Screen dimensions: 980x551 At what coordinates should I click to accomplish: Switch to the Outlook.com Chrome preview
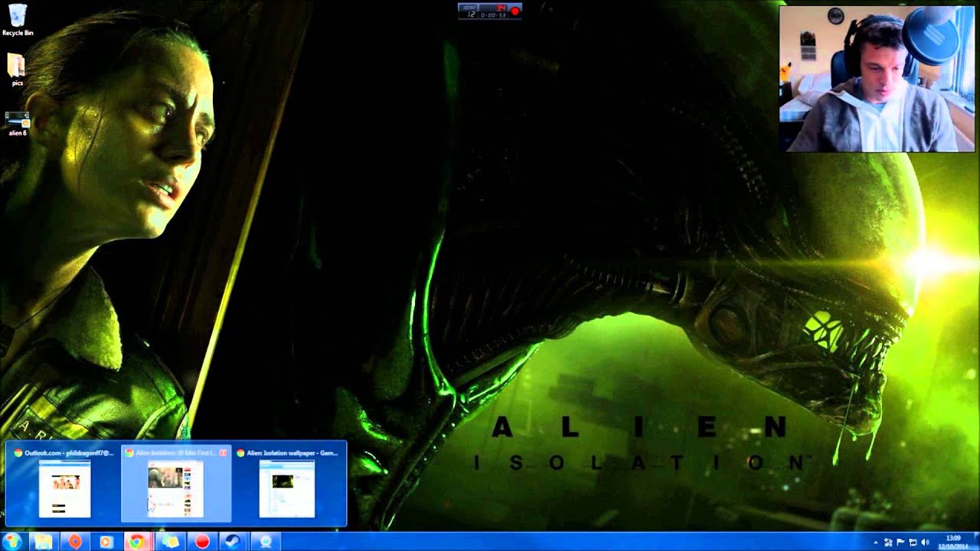[x=64, y=483]
